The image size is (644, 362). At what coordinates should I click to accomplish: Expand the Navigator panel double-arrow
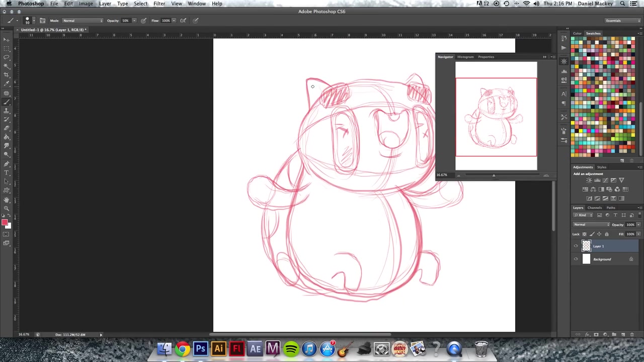pos(544,57)
